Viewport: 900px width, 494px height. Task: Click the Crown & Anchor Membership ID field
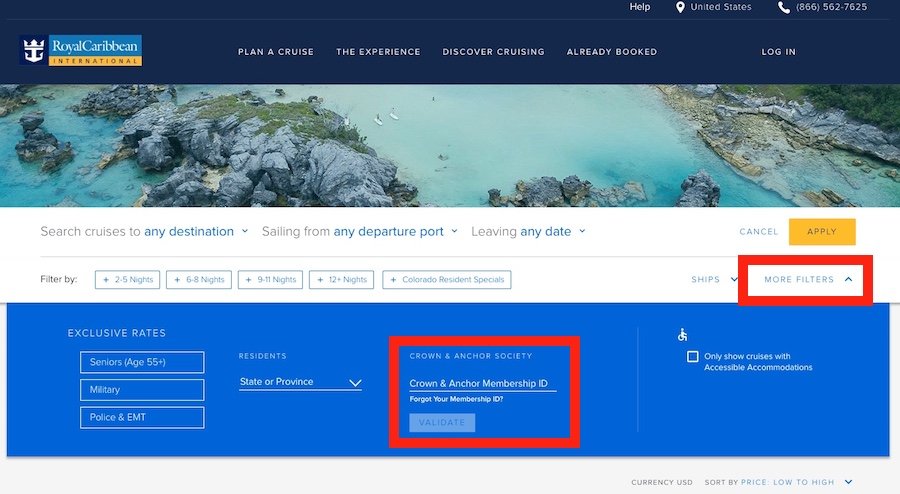point(483,383)
